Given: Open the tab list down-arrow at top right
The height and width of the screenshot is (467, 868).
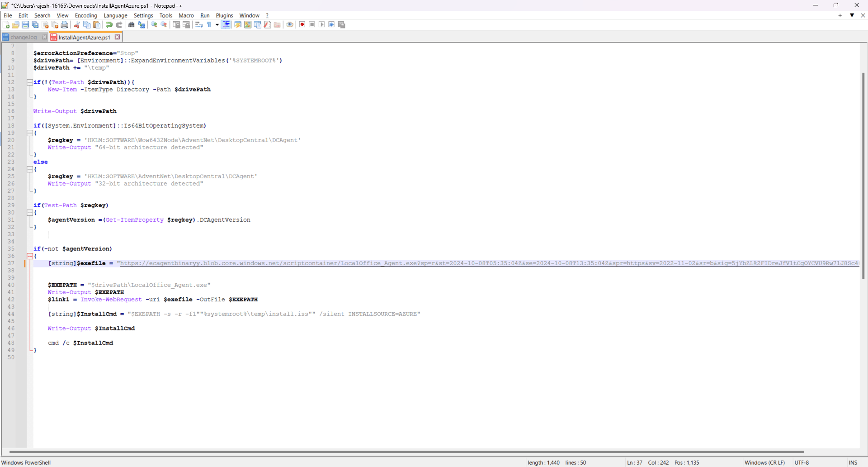Looking at the screenshot, I should [x=852, y=15].
